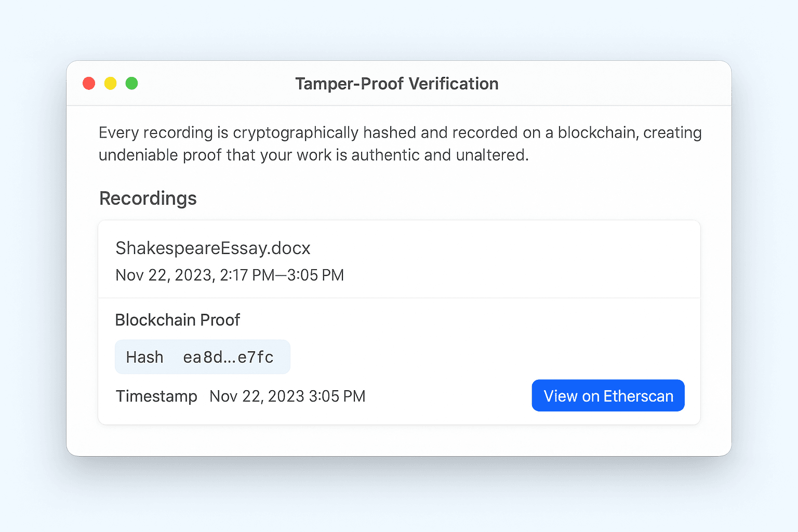The image size is (798, 532).
Task: Minimize the window with the yellow button
Action: [110, 83]
